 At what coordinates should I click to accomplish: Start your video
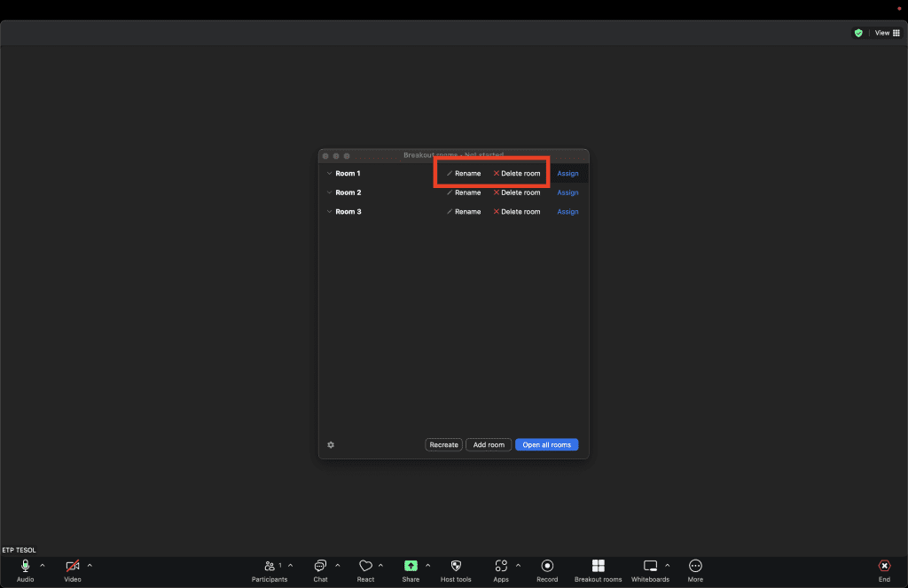coord(73,566)
